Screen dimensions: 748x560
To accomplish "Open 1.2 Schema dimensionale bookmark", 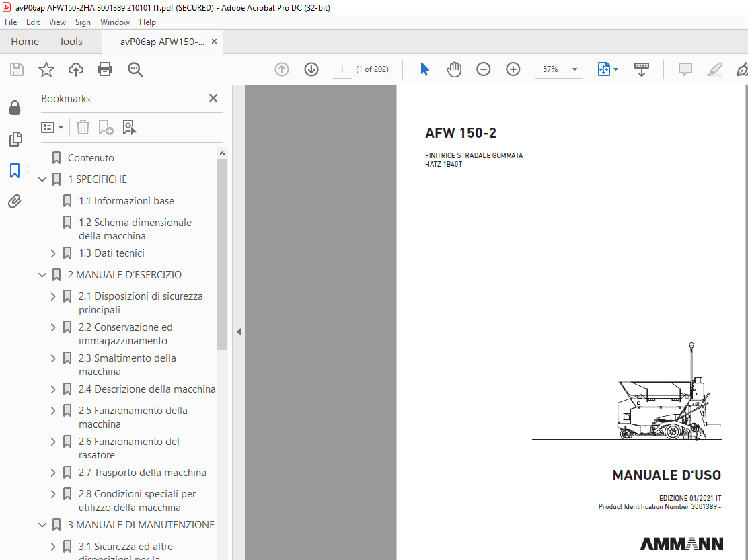I will pos(135,229).
